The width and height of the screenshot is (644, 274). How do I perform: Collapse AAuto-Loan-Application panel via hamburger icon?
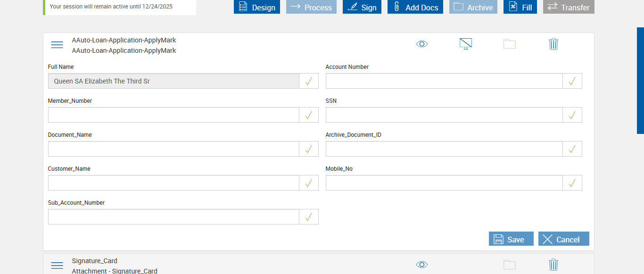[x=57, y=45]
